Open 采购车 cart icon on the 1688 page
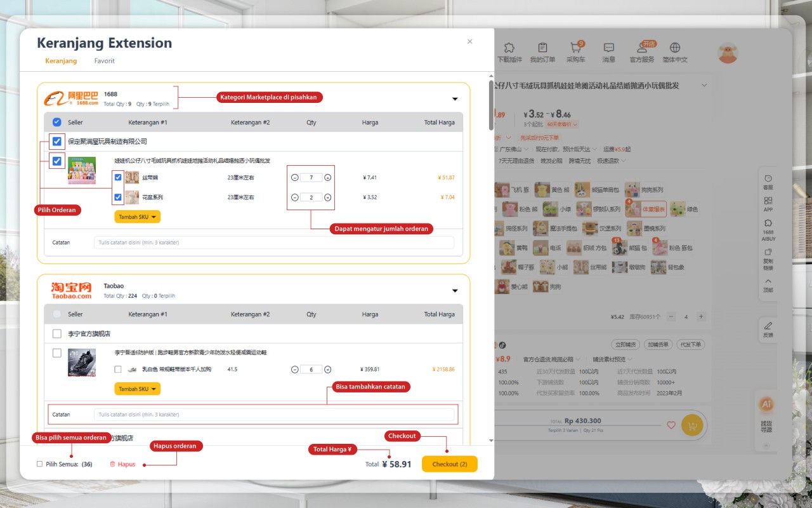 575,48
